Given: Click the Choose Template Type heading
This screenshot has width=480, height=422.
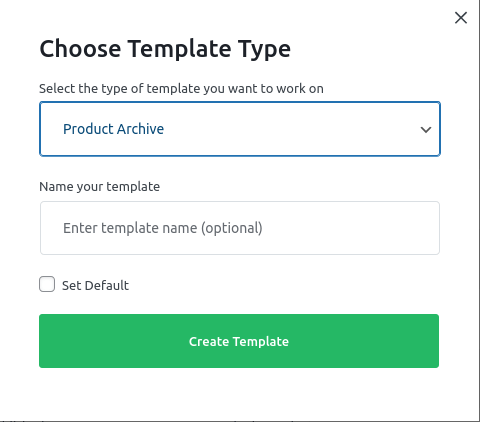Looking at the screenshot, I should point(165,49).
